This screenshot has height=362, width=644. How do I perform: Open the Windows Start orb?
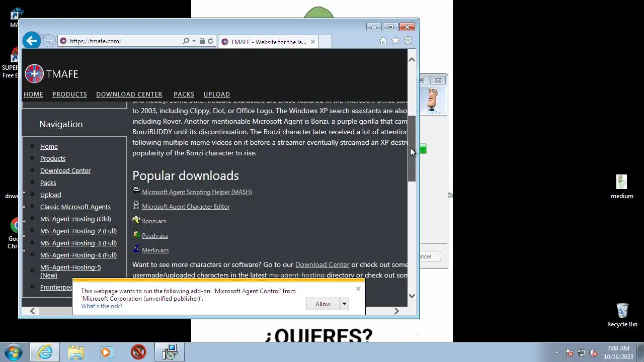[x=14, y=352]
